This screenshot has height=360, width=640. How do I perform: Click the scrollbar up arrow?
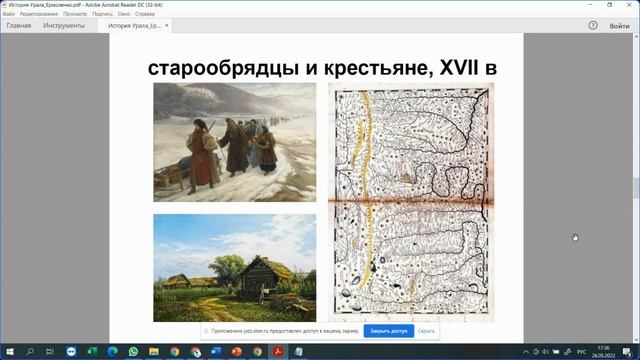point(636,37)
